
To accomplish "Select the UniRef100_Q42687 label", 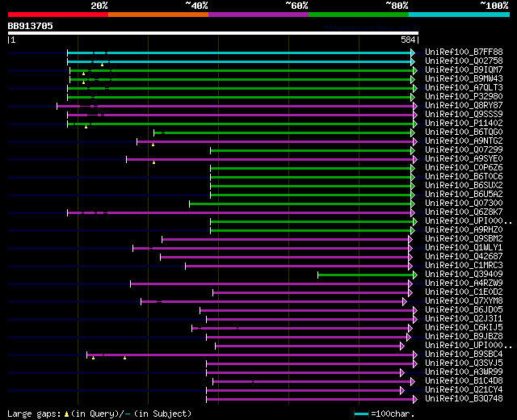I will (x=464, y=257).
